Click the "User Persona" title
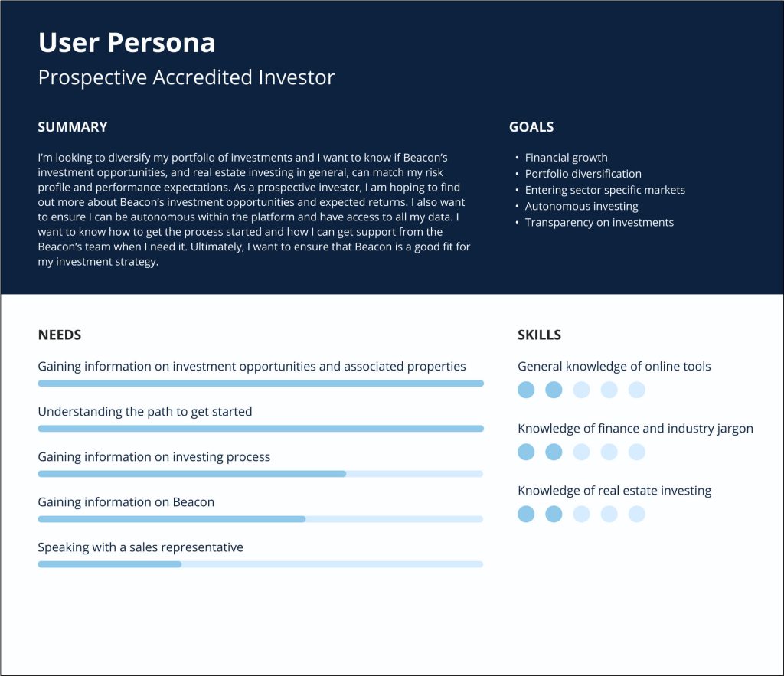 pyautogui.click(x=126, y=43)
